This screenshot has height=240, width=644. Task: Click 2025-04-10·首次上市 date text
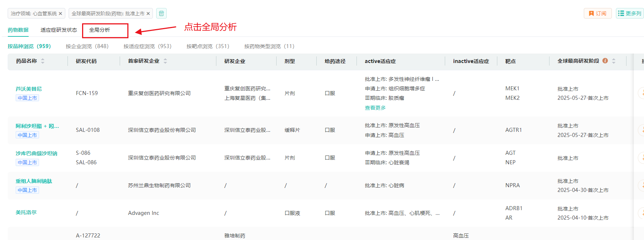pyautogui.click(x=583, y=218)
